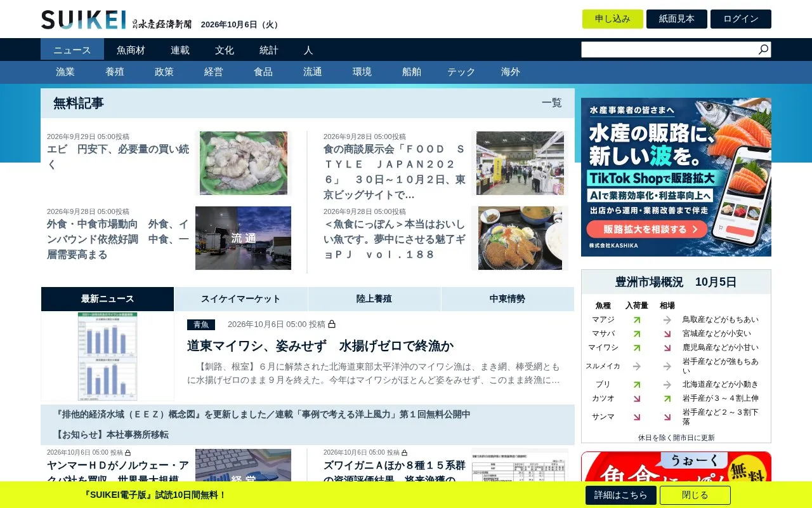Open the ヤンマーHD article headline

coord(118,469)
